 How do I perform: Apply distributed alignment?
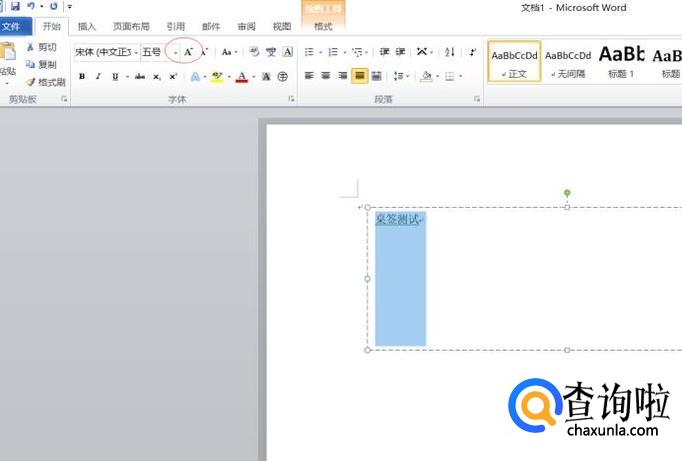coord(377,76)
